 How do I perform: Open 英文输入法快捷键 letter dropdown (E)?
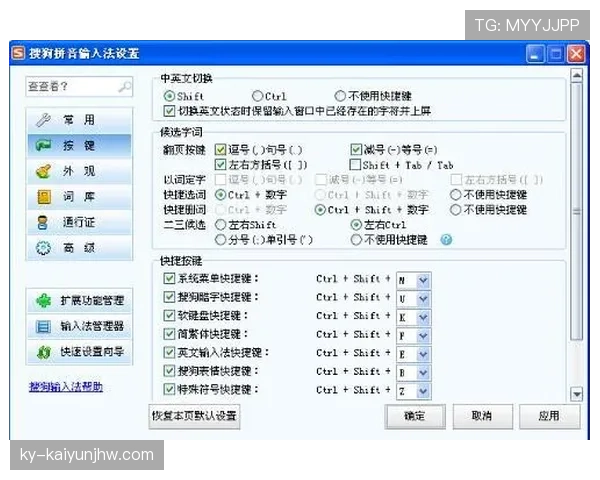pos(423,354)
